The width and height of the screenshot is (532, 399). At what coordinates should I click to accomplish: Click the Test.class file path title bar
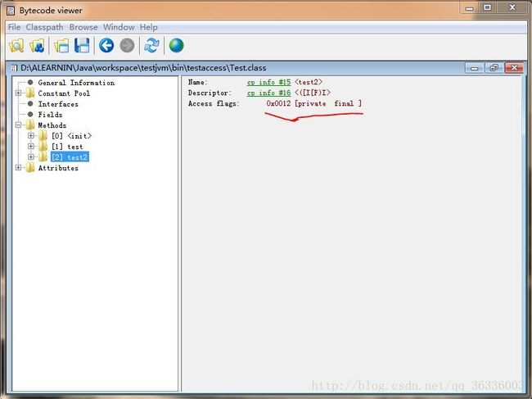[143, 68]
